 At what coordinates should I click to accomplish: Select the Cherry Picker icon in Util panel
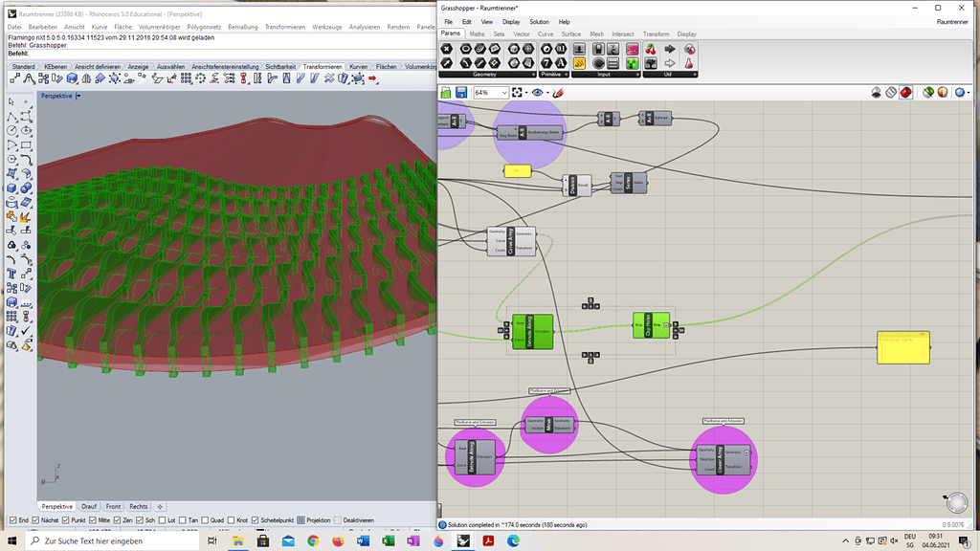(651, 49)
